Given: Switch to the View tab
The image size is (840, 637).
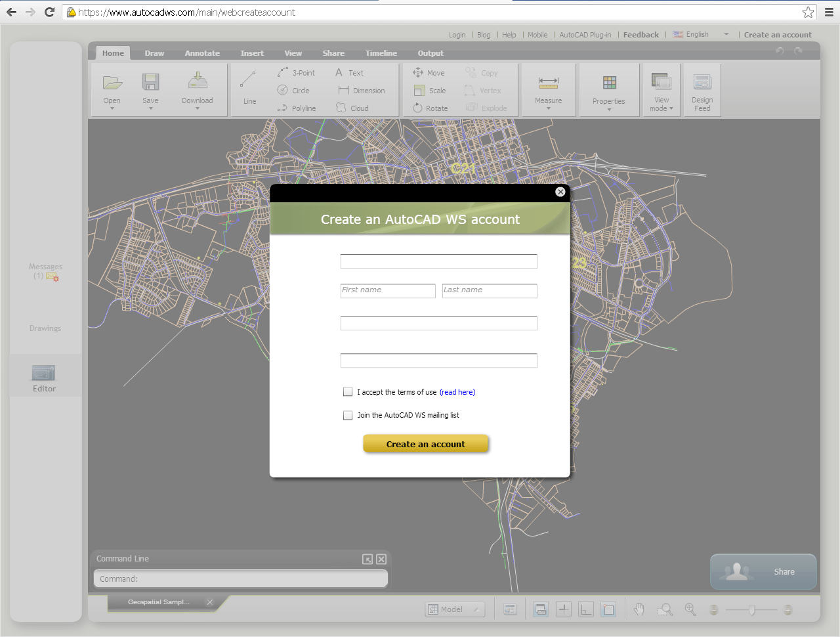Looking at the screenshot, I should tap(293, 53).
